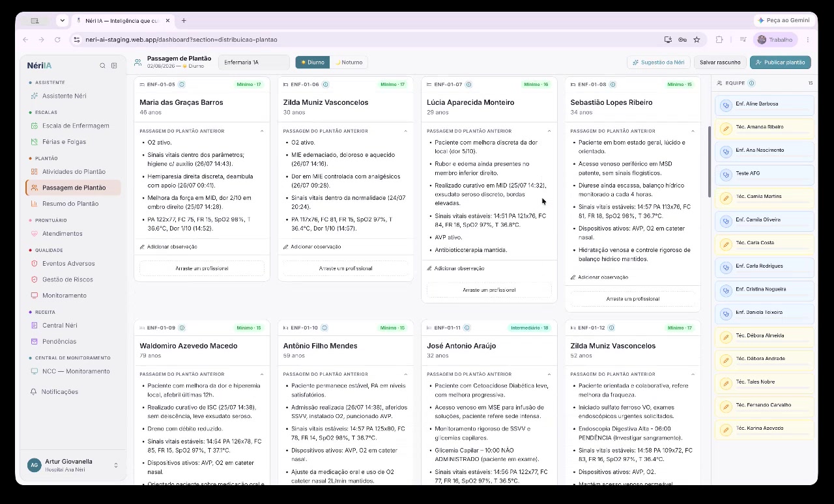Open the password key icon in address bar

[x=682, y=40]
